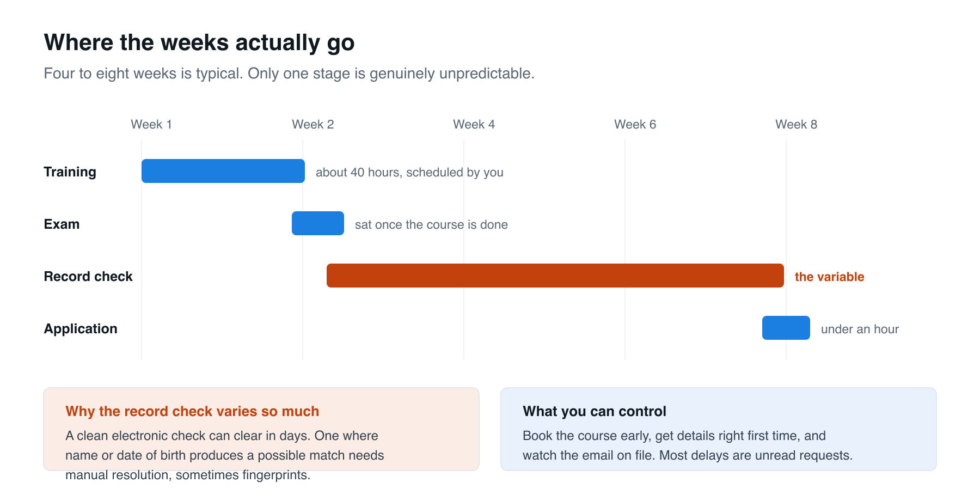Click 'under an hour' annotation
980x501 pixels.
click(x=860, y=329)
